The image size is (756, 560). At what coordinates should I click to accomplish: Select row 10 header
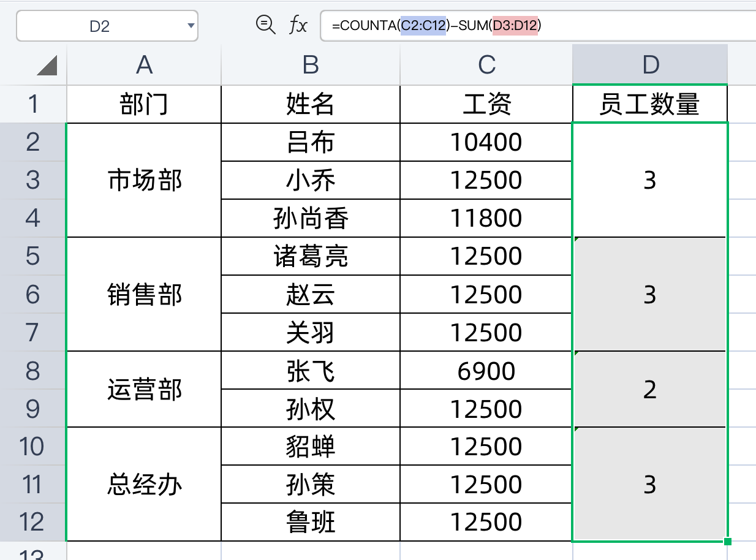(33, 446)
